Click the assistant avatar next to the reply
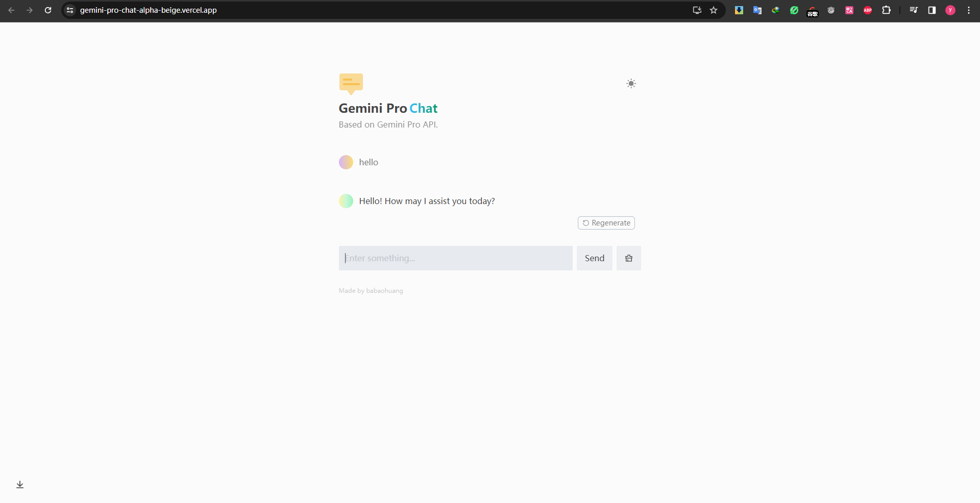 (x=346, y=201)
